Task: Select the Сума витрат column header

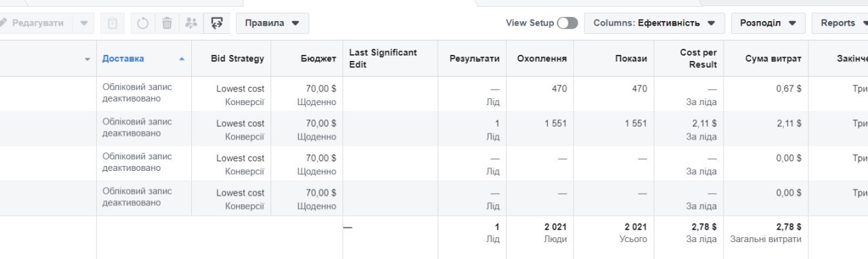Action: click(774, 58)
